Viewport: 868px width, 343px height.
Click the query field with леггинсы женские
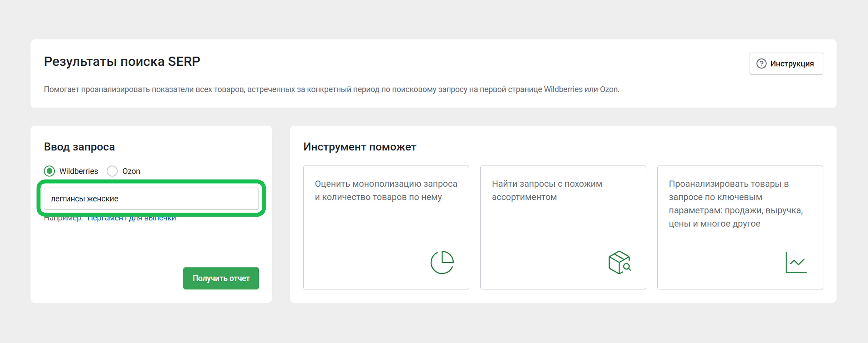pos(151,198)
